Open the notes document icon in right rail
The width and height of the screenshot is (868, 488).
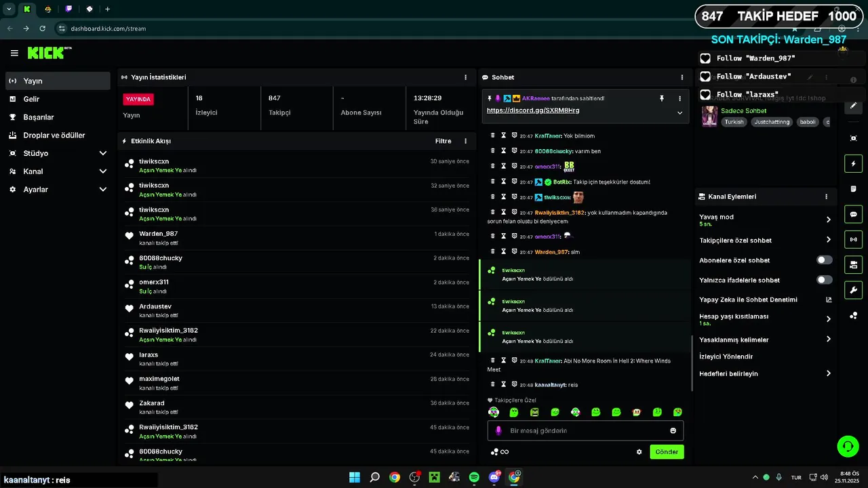pyautogui.click(x=853, y=189)
